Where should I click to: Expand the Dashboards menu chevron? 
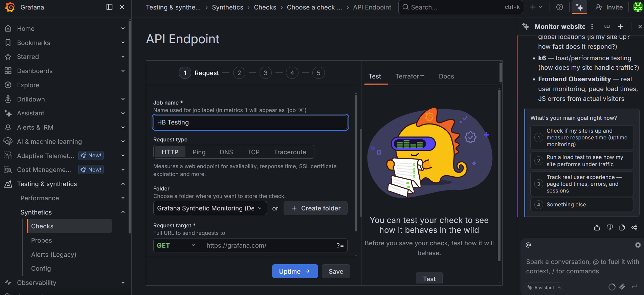(x=123, y=71)
